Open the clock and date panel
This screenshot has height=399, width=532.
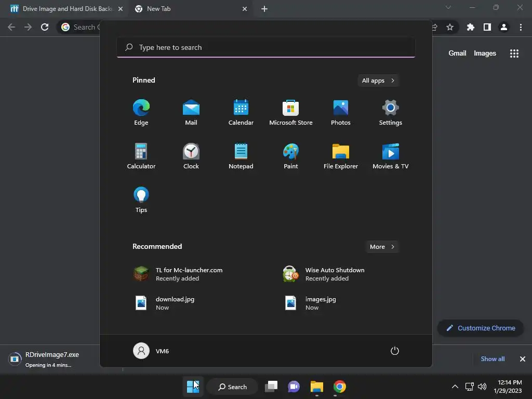(508, 387)
